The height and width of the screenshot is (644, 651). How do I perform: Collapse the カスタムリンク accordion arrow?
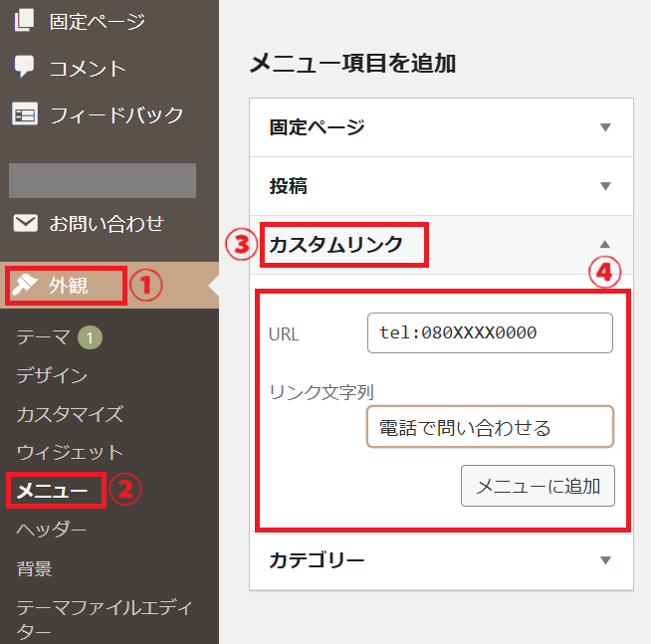605,244
